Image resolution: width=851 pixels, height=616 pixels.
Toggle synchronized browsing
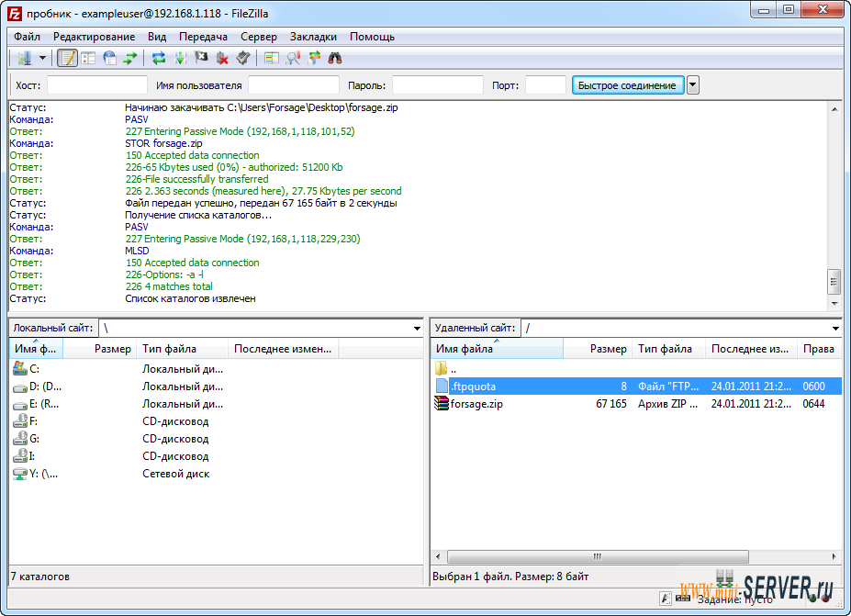(x=314, y=58)
